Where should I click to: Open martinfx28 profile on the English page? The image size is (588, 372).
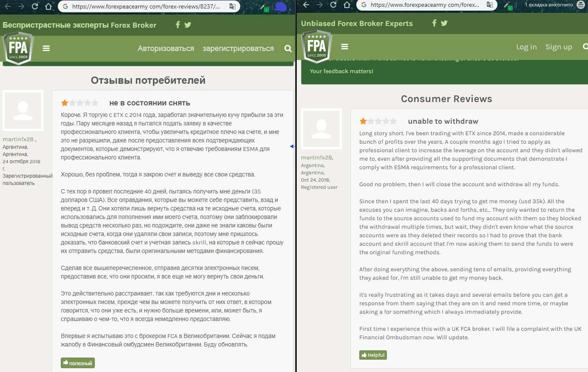click(316, 157)
